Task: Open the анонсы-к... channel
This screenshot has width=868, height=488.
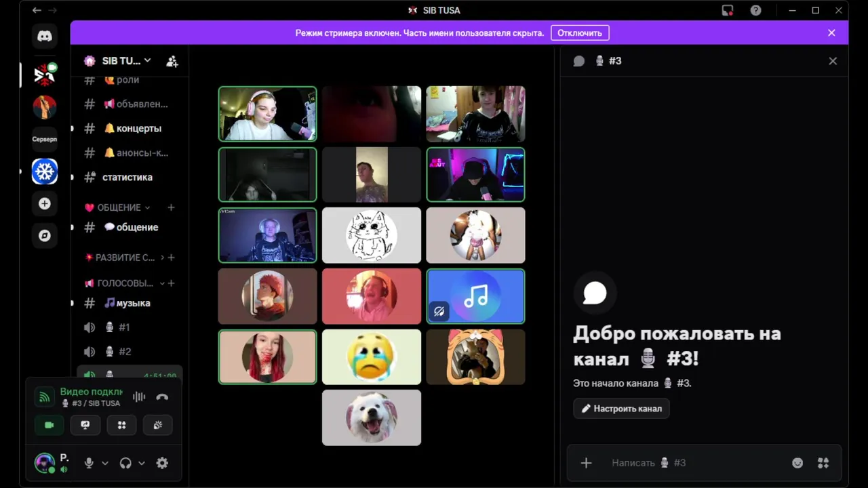Action: tap(129, 152)
